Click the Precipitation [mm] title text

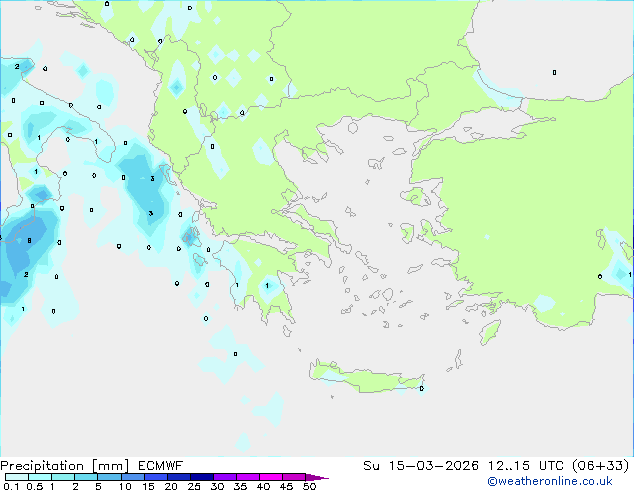click(65, 466)
